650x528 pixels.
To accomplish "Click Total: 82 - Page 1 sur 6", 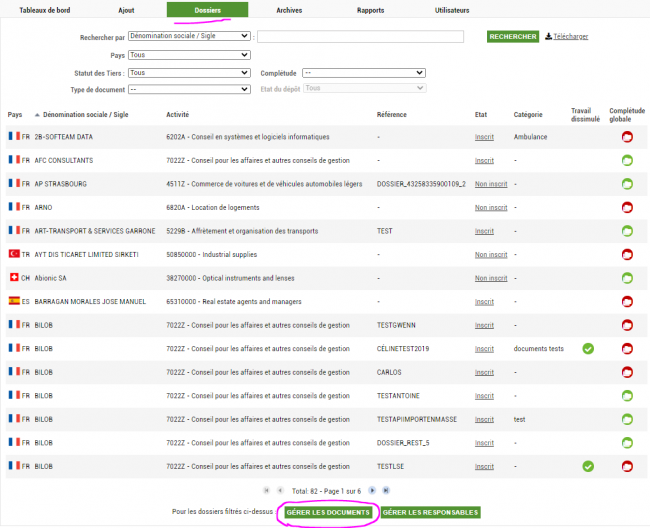I will (x=326, y=491).
